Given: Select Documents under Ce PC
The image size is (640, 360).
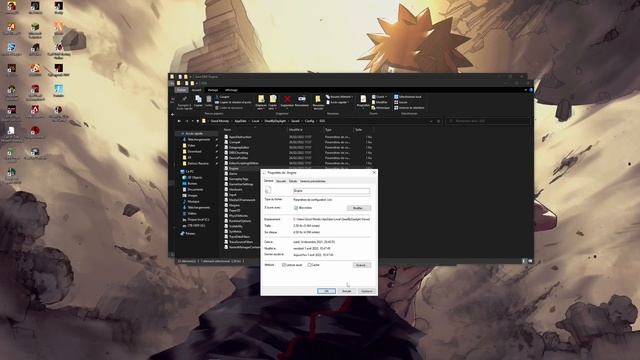Looking at the screenshot, I should pyautogui.click(x=195, y=190).
